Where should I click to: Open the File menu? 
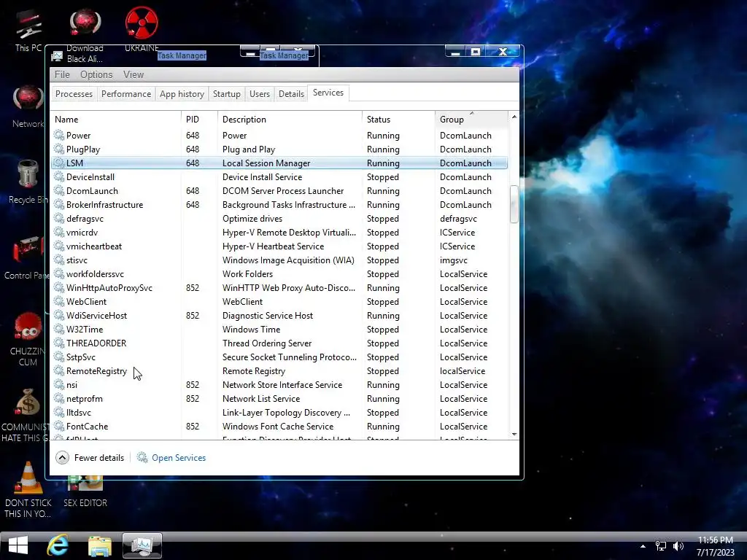62,75
